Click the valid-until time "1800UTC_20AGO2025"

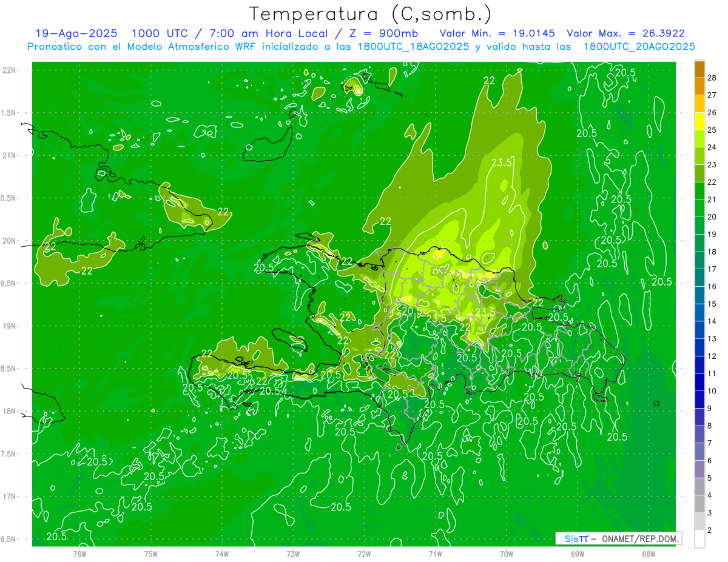tap(639, 47)
